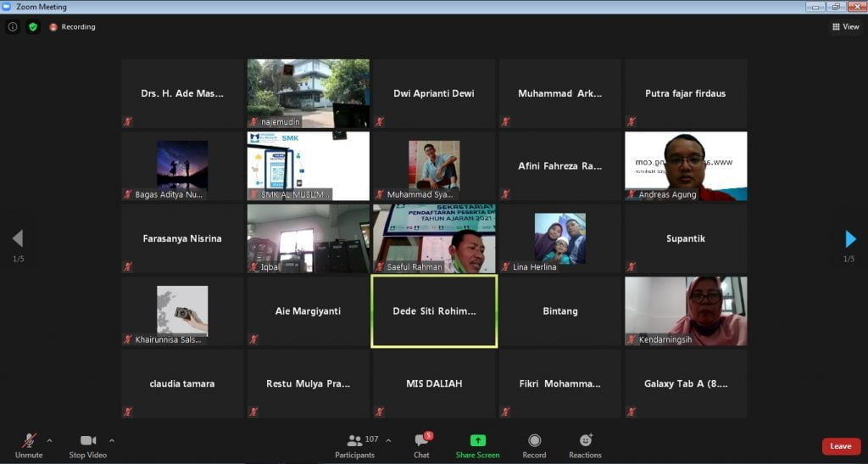The height and width of the screenshot is (464, 868).
Task: Click Zoom logo in title bar
Action: (7, 7)
